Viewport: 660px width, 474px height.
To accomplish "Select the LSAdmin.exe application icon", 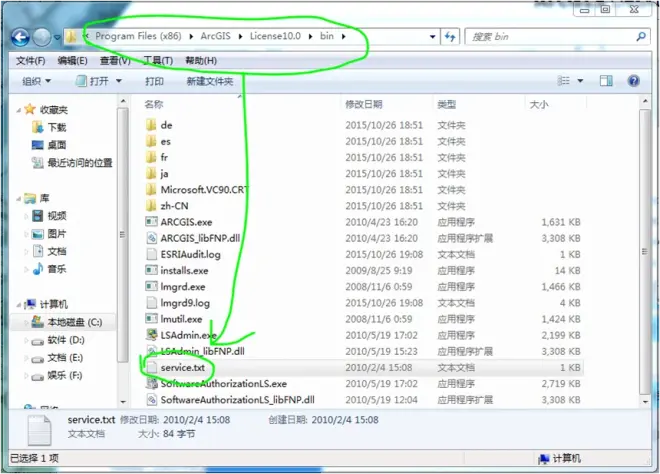I will coord(152,335).
